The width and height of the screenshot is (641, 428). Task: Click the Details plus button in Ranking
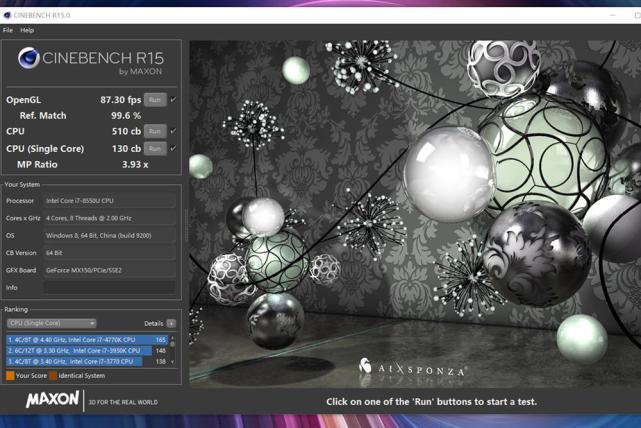(x=171, y=323)
